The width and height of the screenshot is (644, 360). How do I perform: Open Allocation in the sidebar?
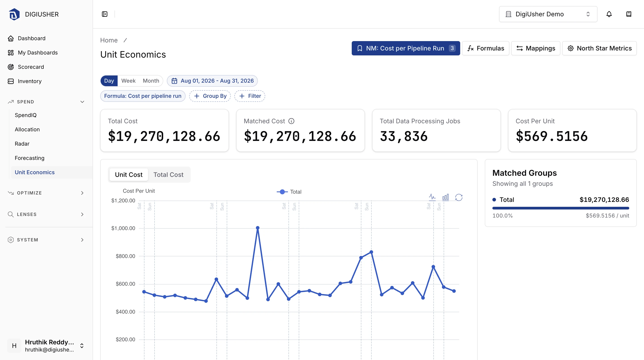click(27, 129)
